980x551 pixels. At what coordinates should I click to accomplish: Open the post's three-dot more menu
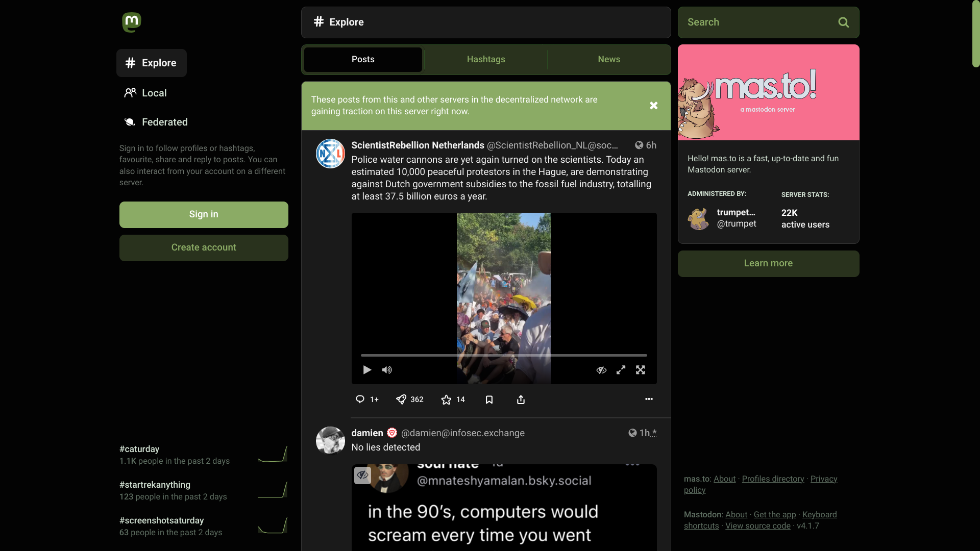click(x=649, y=399)
